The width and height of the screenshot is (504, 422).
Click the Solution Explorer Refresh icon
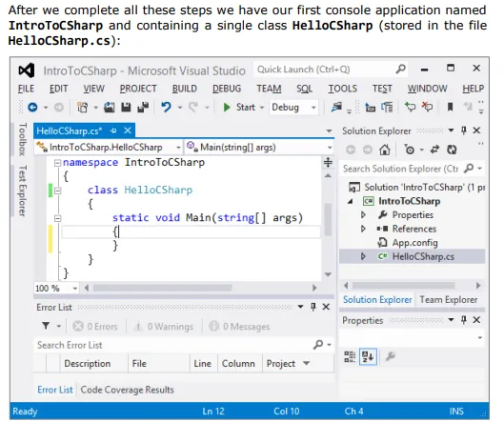tap(452, 150)
